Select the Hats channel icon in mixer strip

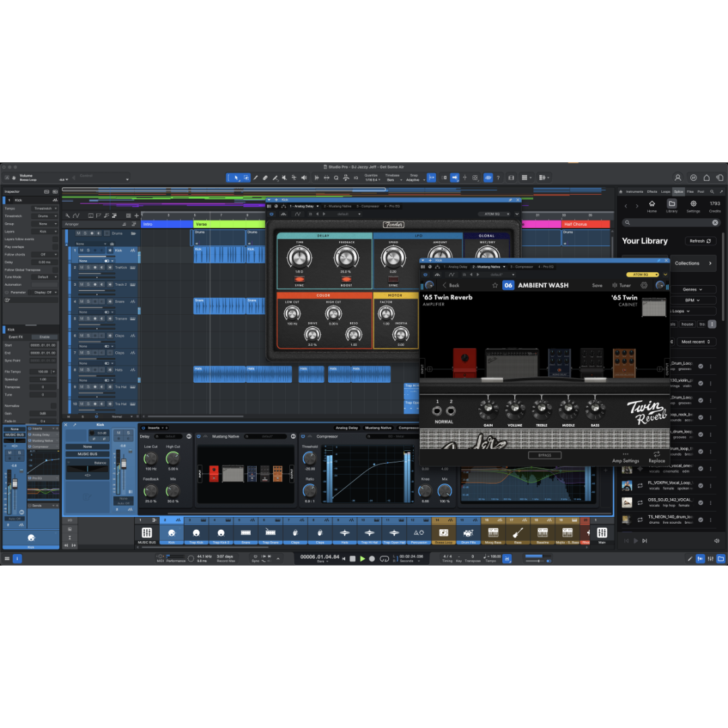(344, 533)
